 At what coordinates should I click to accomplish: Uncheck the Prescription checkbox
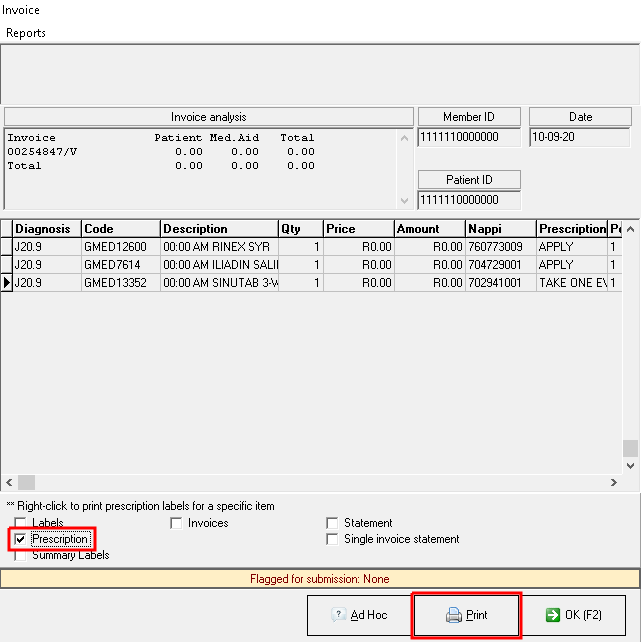[x=21, y=539]
